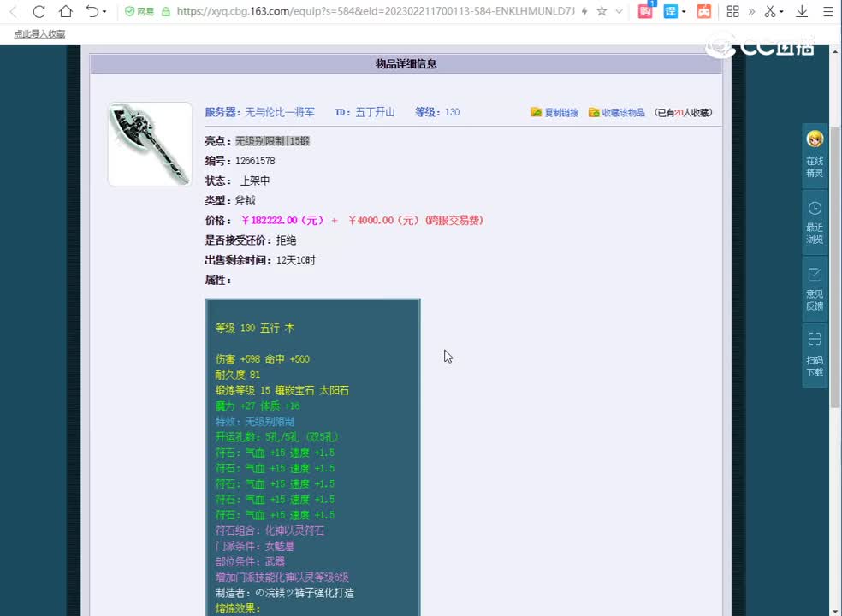This screenshot has width=842, height=616.
Task: Click the 特效：无级别限制 line
Action: tap(254, 422)
